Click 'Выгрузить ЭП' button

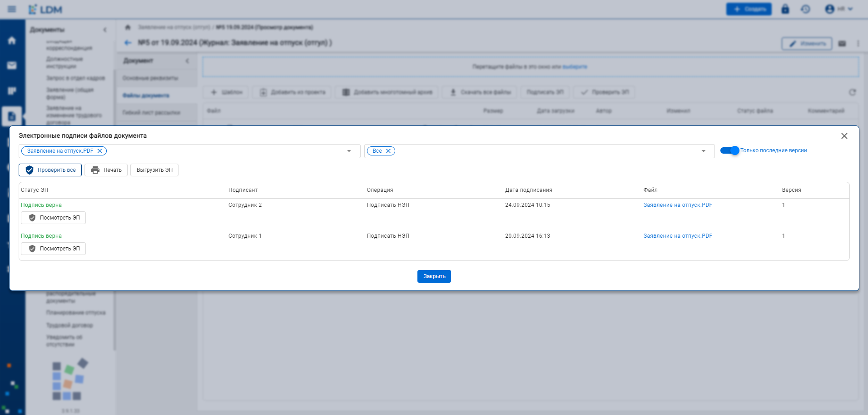point(154,170)
